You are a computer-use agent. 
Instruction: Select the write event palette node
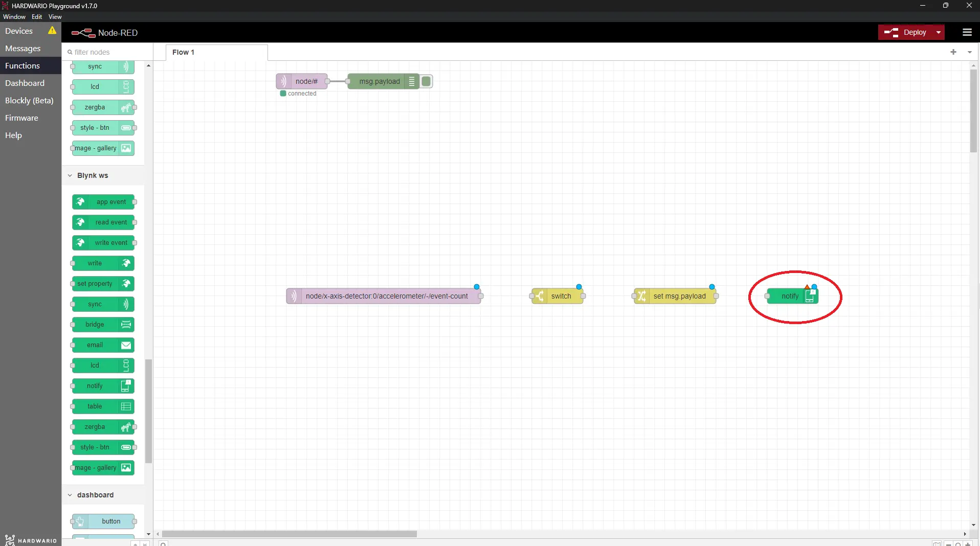pyautogui.click(x=103, y=243)
